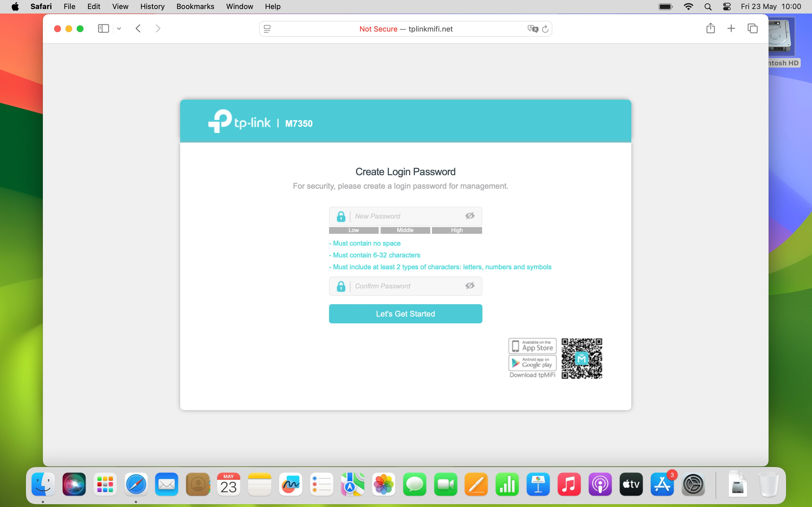Open Spotlight search from the menu bar
The width and height of the screenshot is (812, 507).
tap(708, 6)
